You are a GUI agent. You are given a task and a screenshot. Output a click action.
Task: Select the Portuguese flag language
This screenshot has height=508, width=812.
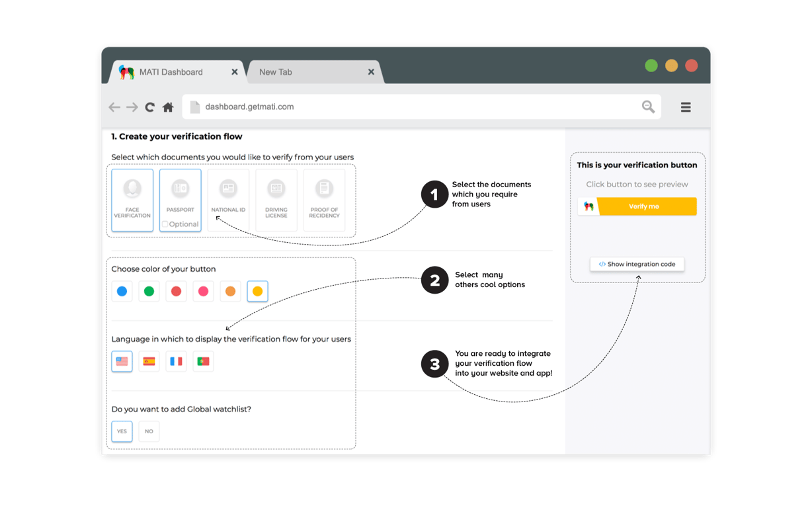[203, 361]
